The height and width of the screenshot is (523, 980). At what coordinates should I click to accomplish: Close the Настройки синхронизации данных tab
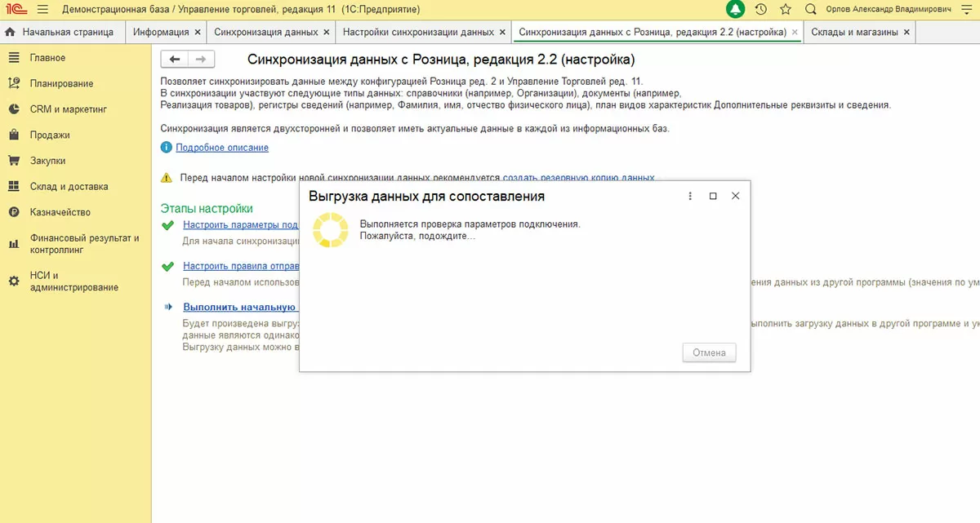[x=502, y=32]
